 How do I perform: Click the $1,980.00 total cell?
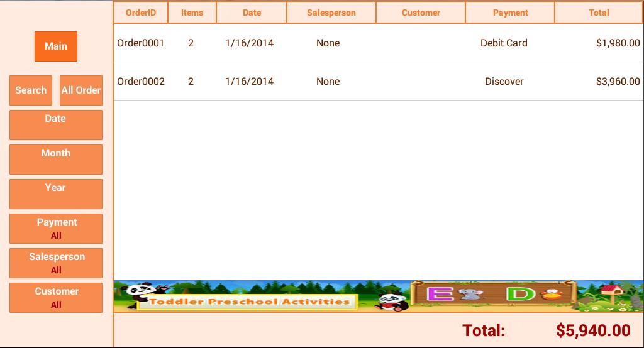618,43
